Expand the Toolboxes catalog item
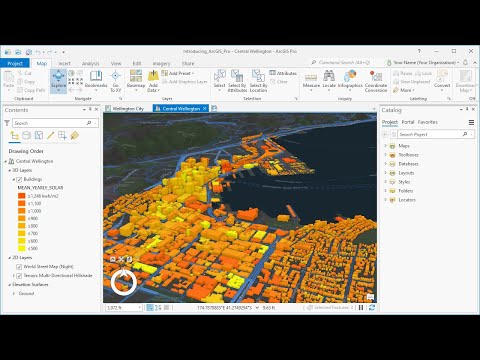This screenshot has height=360, width=480. 385,155
